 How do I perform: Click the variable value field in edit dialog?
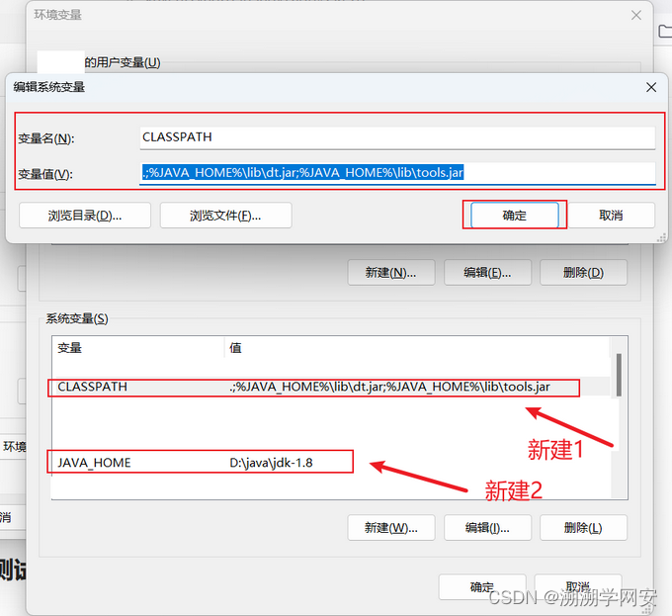click(397, 173)
